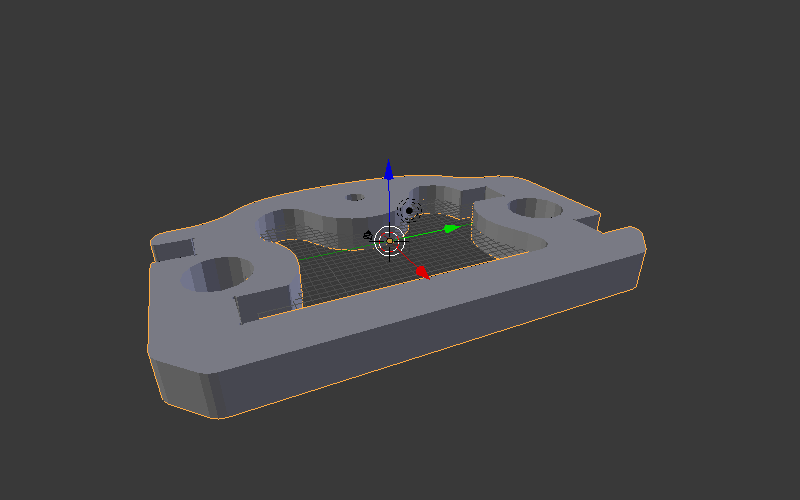This screenshot has width=800, height=500.
Task: Click the green Y-axis arrow handle
Action: 452,229
